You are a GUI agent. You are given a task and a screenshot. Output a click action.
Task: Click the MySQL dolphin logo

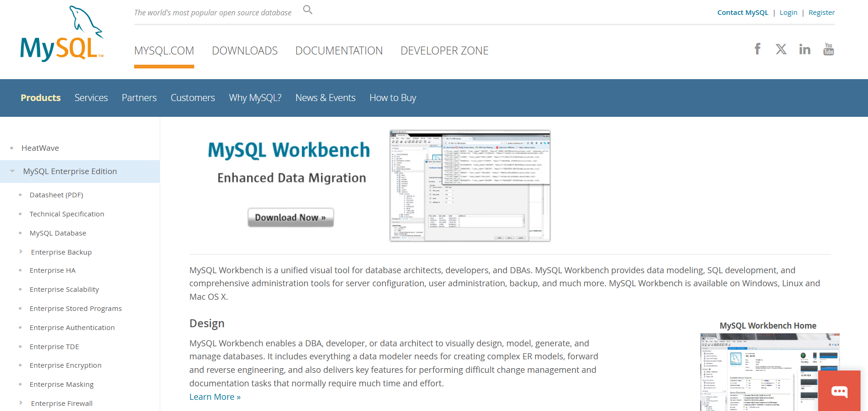61,34
